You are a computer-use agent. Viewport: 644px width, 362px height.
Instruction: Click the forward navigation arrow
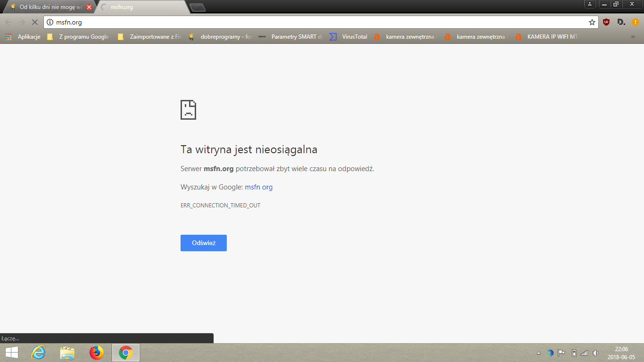(21, 22)
